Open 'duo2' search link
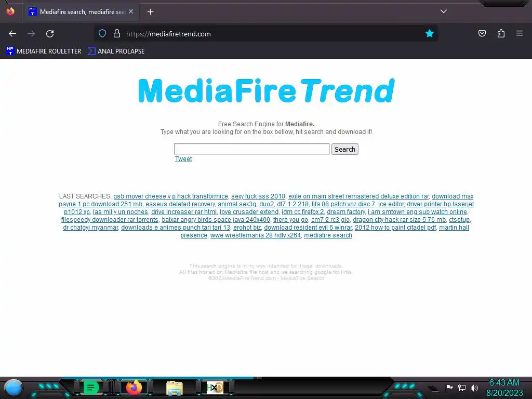Image resolution: width=532 pixels, height=399 pixels. coord(267,204)
